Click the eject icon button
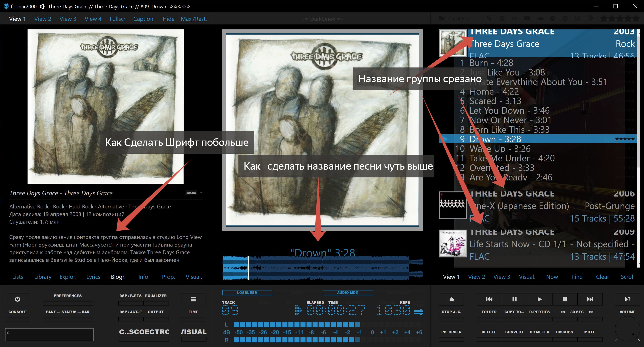The width and height of the screenshot is (644, 347). 451,299
